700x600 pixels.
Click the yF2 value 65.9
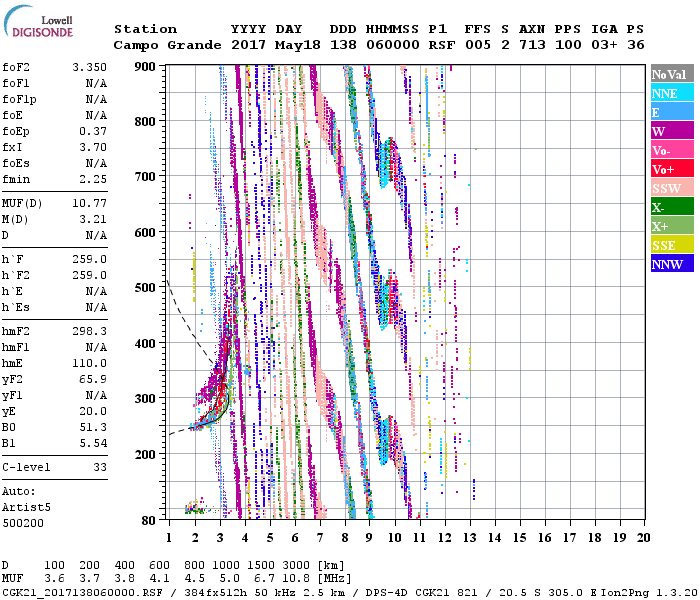click(x=93, y=379)
